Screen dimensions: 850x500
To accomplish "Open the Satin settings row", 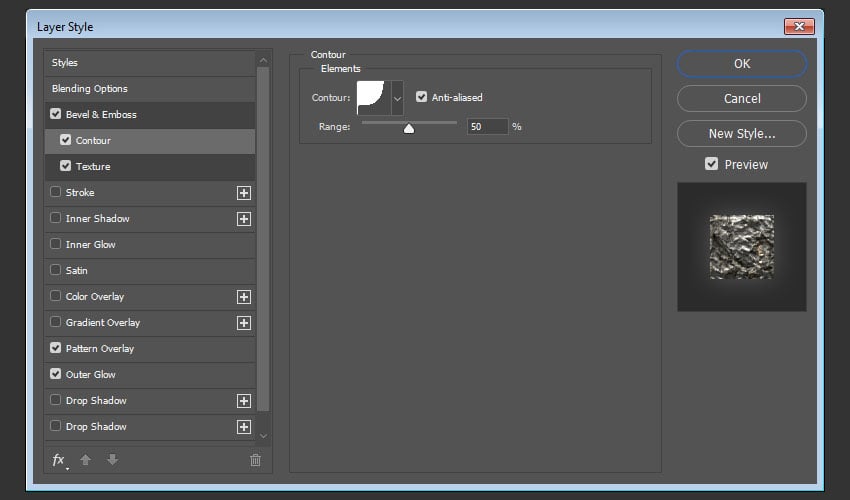I will click(150, 271).
